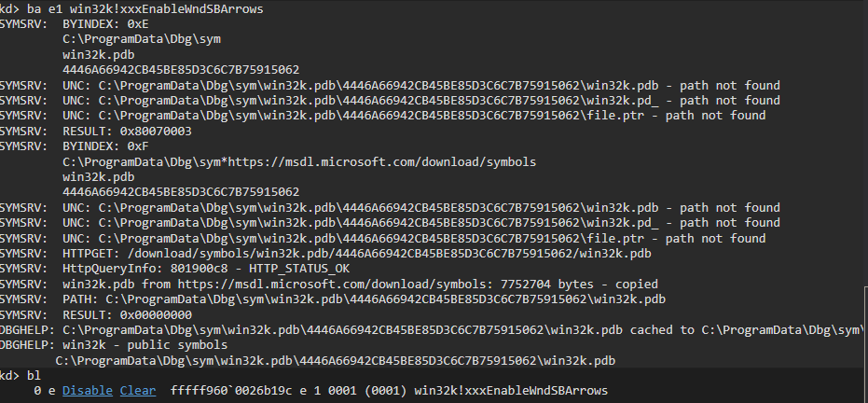Image resolution: width=868 pixels, height=403 pixels.
Task: Click the first 'file.ptr - path not found' line
Action: pos(383,116)
